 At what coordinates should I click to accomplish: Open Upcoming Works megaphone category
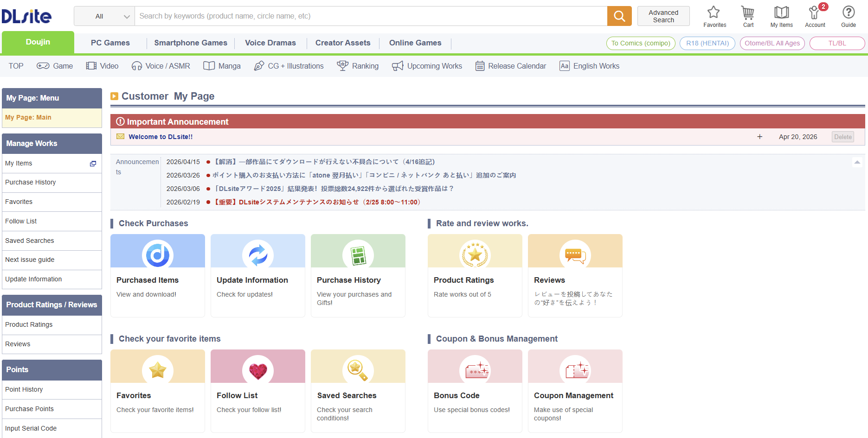427,66
